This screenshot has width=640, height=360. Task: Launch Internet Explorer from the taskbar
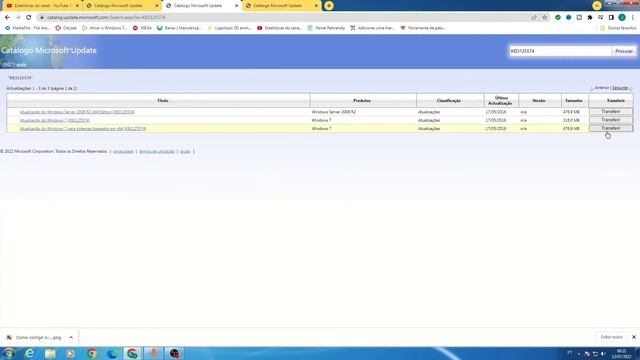[29, 353]
